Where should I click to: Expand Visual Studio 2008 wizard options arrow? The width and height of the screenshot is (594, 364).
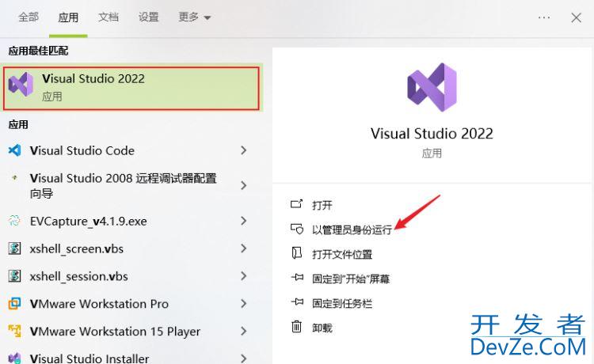click(244, 185)
